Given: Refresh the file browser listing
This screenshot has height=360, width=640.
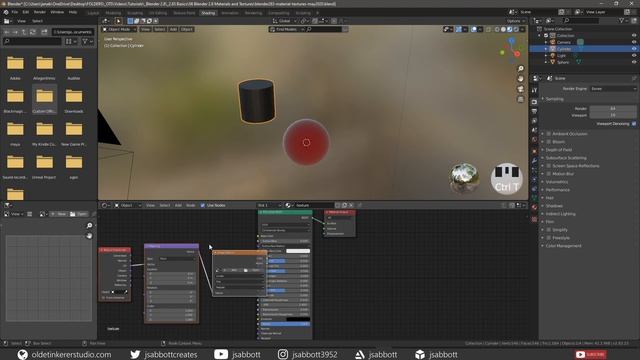Looking at the screenshot, I should [x=33, y=32].
